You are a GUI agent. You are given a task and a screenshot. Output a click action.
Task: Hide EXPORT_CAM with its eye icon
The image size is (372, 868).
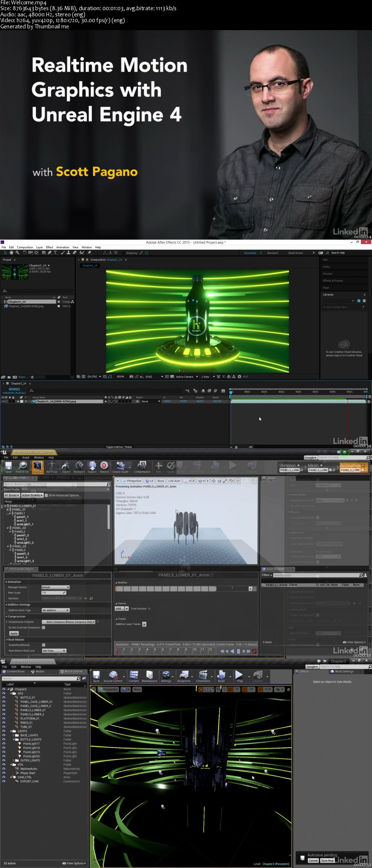pyautogui.click(x=4, y=781)
